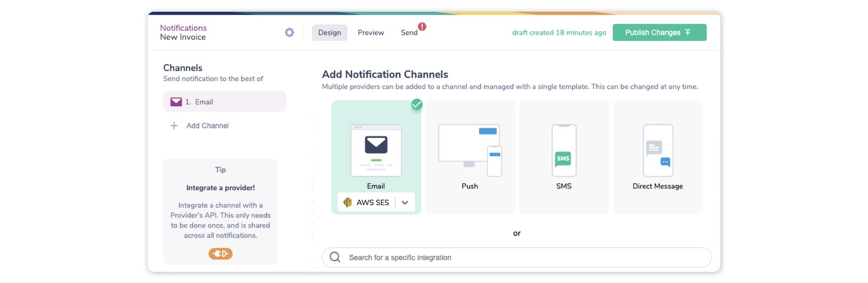This screenshot has height=283, width=868.
Task: Click 'draft created 18 minutes ago' status
Action: 559,32
